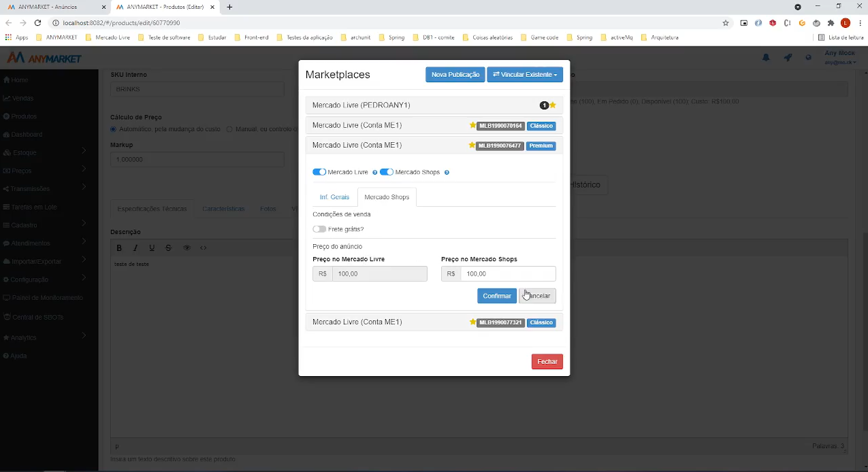Expand the Conta ME1 row with MLB1990077321

434,322
